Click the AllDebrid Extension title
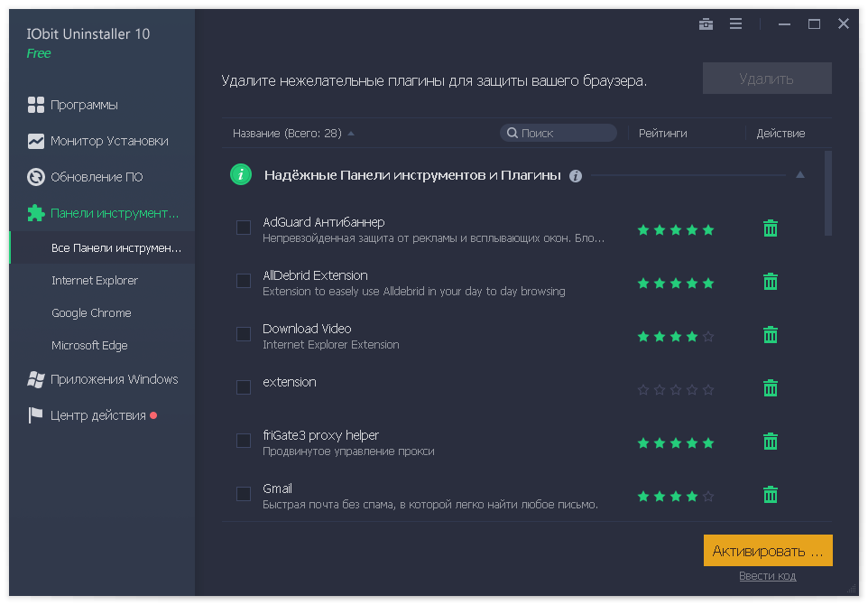Screen dimensions: 868x605 pos(315,275)
